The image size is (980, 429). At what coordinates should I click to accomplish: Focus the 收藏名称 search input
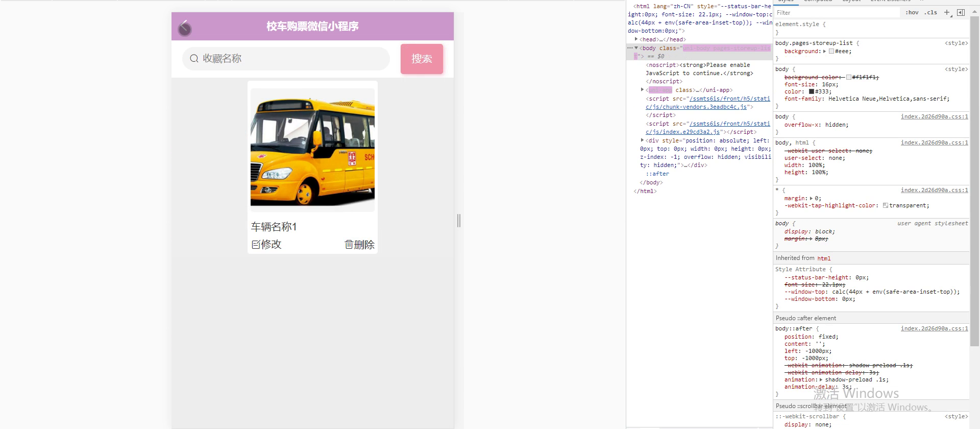[286, 59]
